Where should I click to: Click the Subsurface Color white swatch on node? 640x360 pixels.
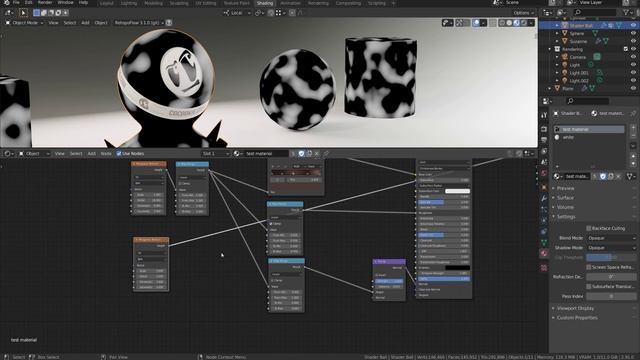point(457,191)
